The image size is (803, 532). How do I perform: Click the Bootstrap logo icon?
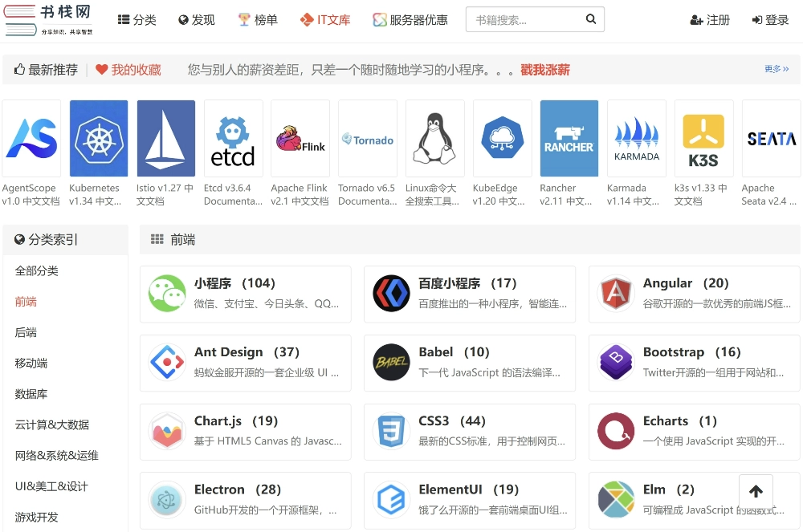coord(616,363)
